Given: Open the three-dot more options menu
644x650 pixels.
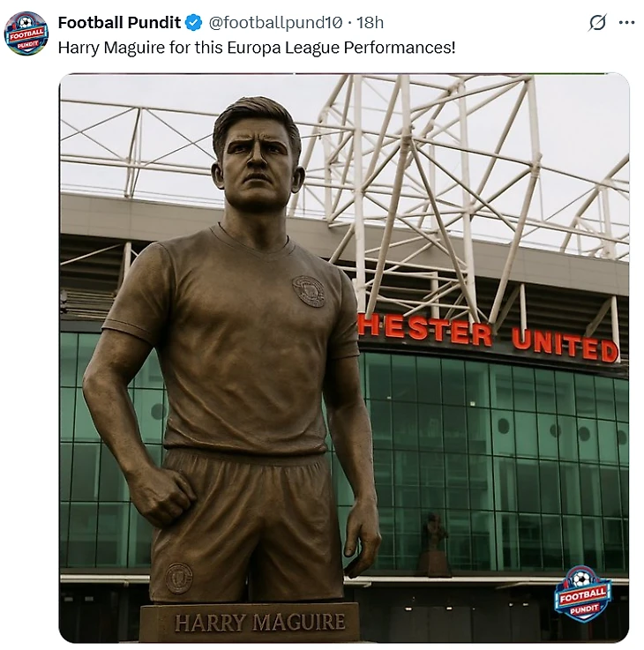Looking at the screenshot, I should [626, 22].
